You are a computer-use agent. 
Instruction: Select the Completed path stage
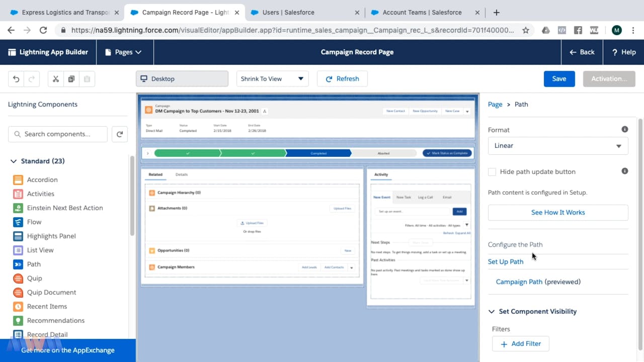[318, 153]
